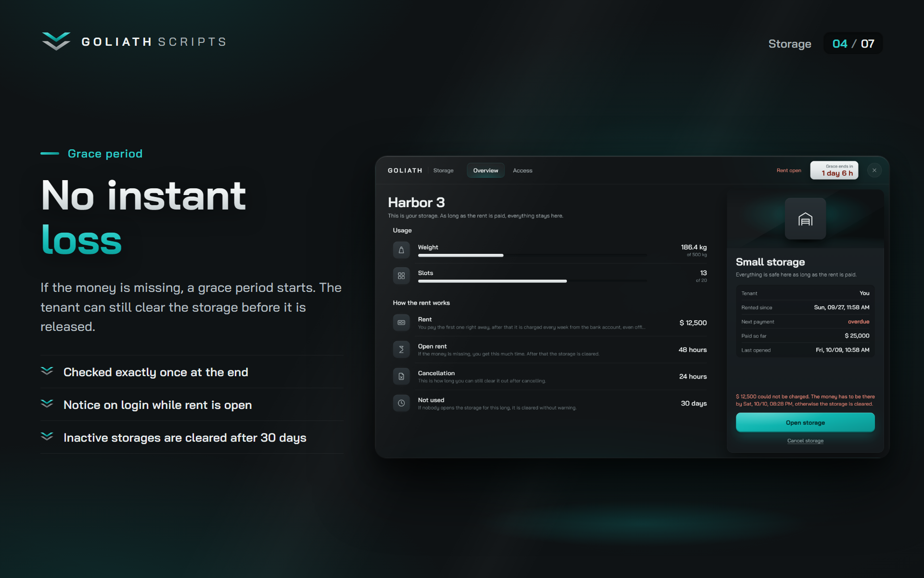Switch to the Overview tab
This screenshot has height=578, width=924.
click(486, 171)
